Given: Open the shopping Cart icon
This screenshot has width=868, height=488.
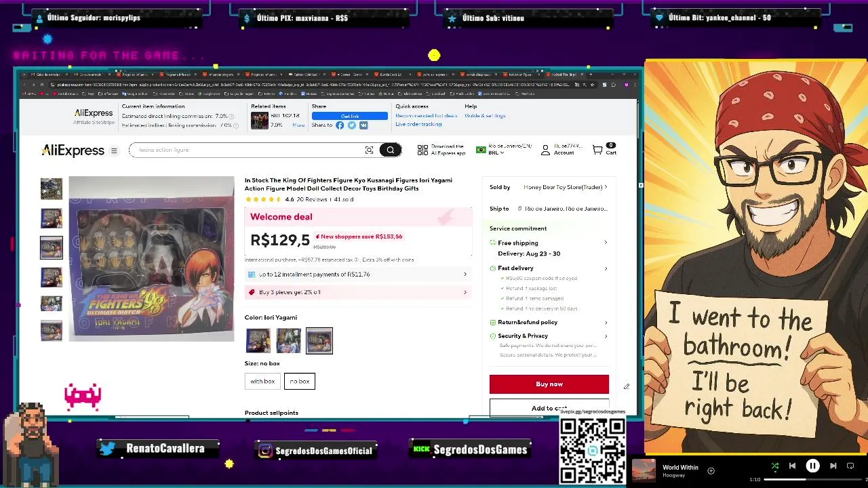Looking at the screenshot, I should pos(597,150).
